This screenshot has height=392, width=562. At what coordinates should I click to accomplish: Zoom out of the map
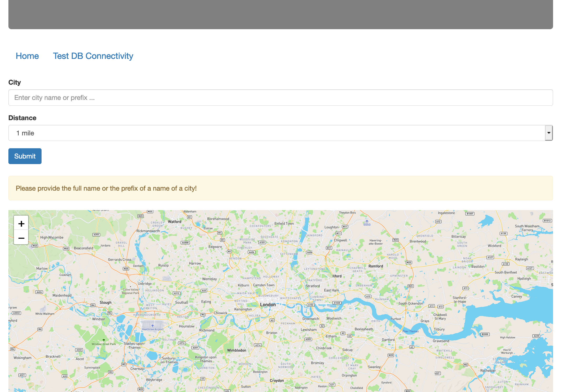click(21, 238)
